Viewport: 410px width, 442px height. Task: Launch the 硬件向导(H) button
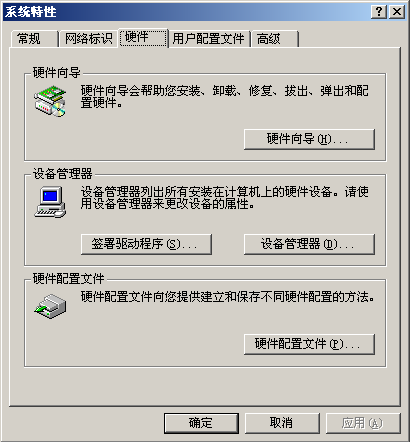[309, 139]
